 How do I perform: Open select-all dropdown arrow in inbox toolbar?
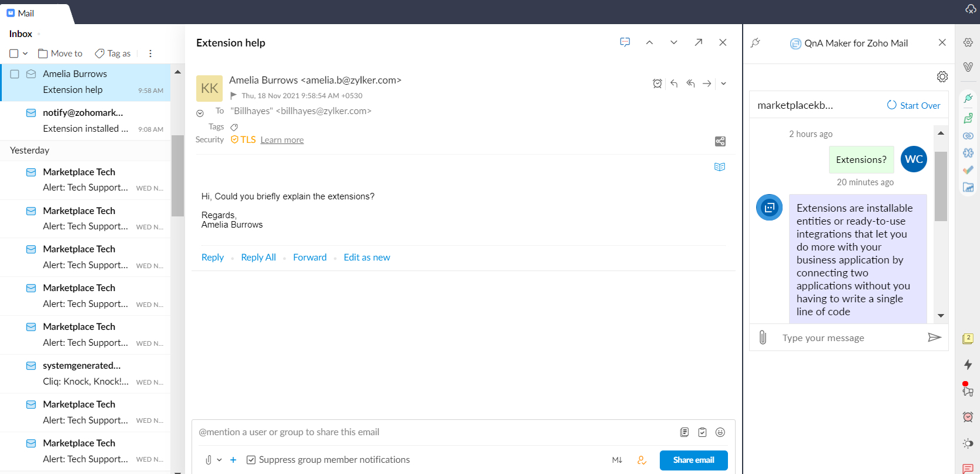[x=25, y=54]
